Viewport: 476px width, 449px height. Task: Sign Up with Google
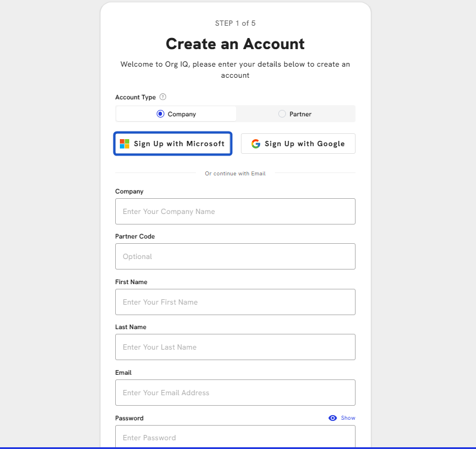tap(298, 144)
